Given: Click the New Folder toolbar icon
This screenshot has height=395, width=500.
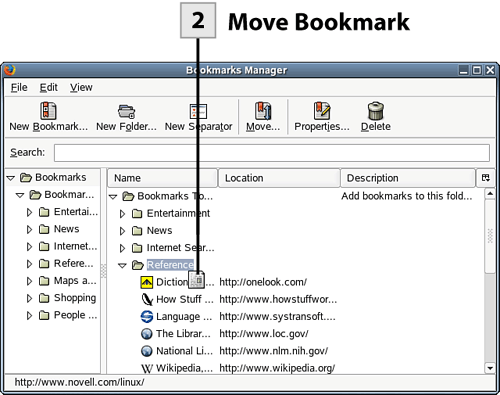Looking at the screenshot, I should tap(126, 111).
